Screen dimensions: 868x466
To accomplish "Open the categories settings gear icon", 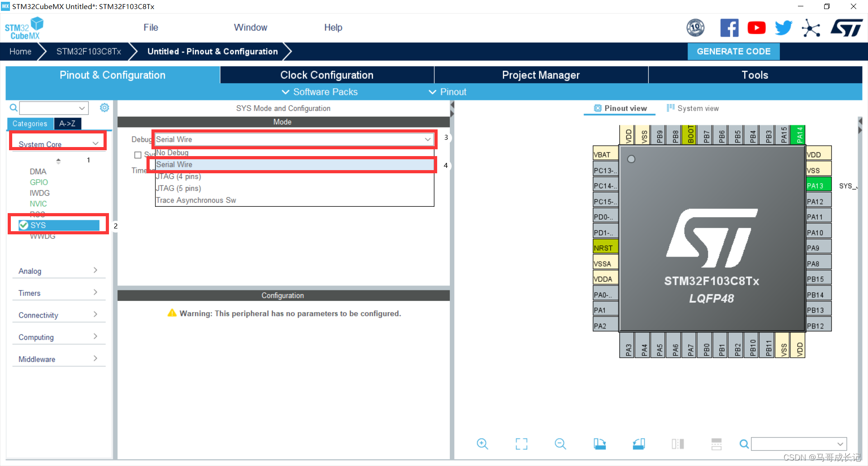I will pyautogui.click(x=104, y=108).
